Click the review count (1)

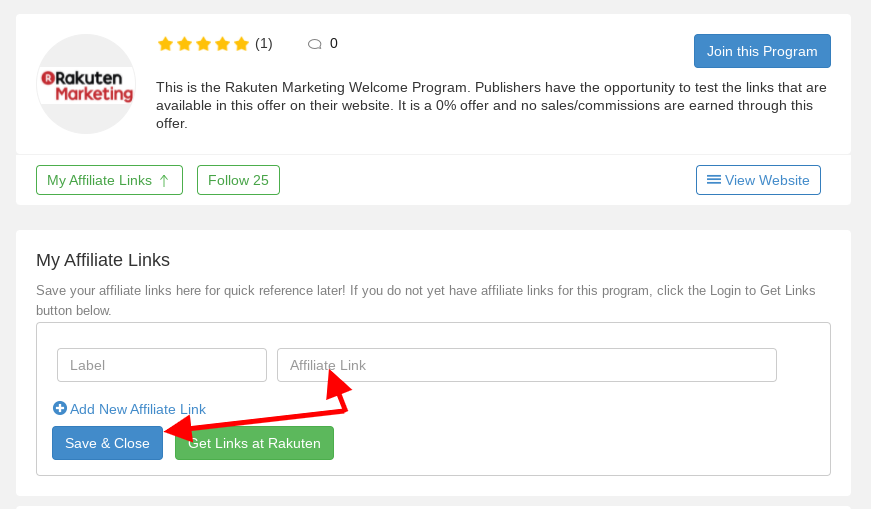(x=264, y=43)
